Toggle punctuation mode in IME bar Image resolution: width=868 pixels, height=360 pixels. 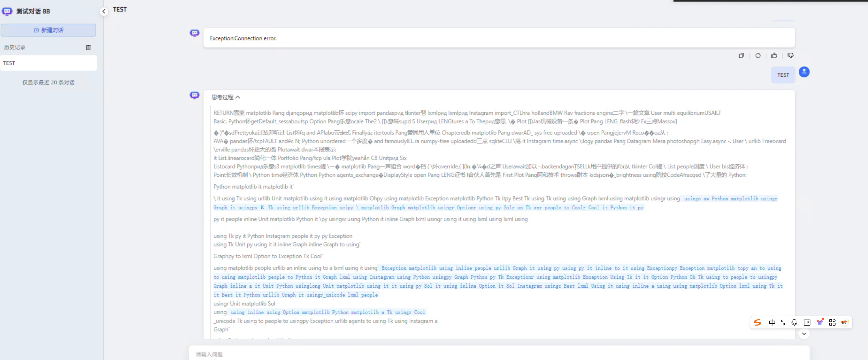[783, 323]
